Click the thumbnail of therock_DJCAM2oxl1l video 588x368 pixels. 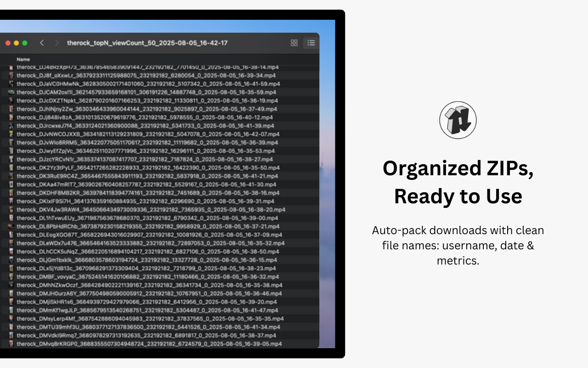(11, 92)
